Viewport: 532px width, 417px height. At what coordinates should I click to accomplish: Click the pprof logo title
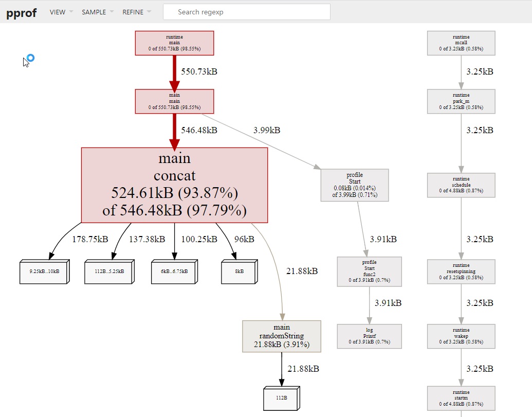[22, 13]
